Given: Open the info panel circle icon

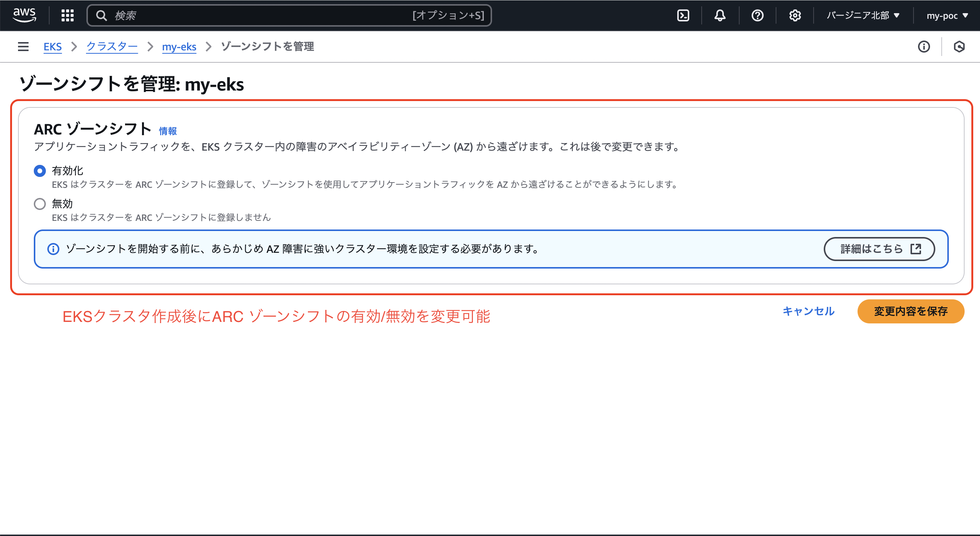Looking at the screenshot, I should (924, 47).
